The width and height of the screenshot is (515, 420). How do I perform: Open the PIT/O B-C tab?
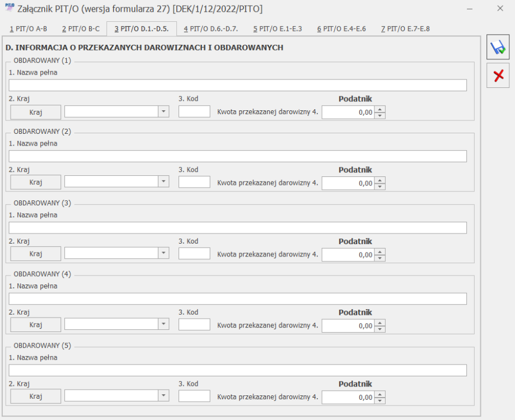81,29
